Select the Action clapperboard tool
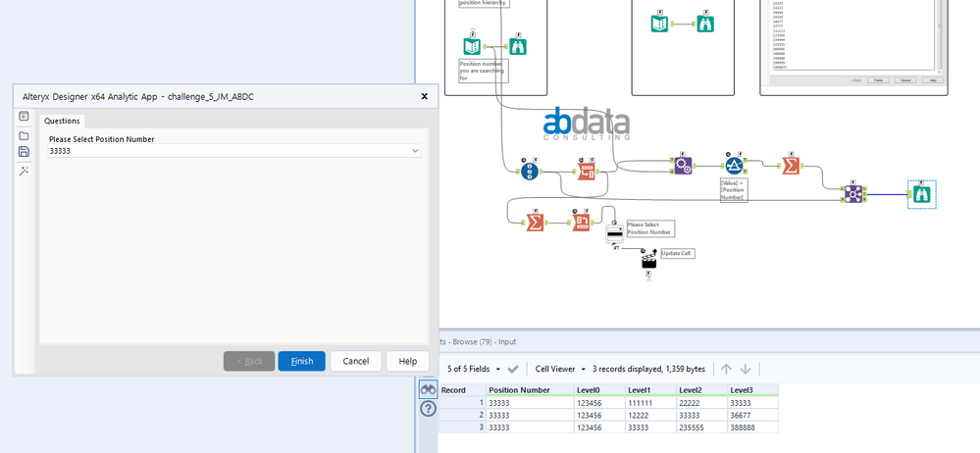Screen dimensions: 980x453 (x=648, y=261)
